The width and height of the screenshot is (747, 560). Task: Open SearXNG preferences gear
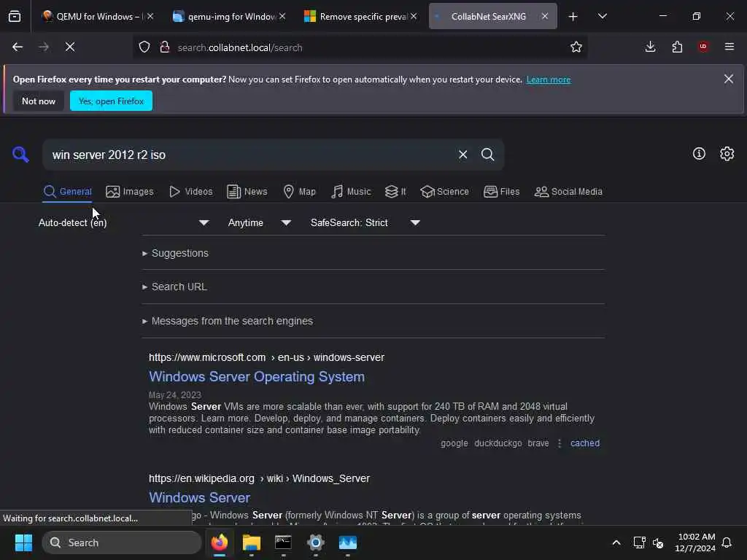click(727, 153)
